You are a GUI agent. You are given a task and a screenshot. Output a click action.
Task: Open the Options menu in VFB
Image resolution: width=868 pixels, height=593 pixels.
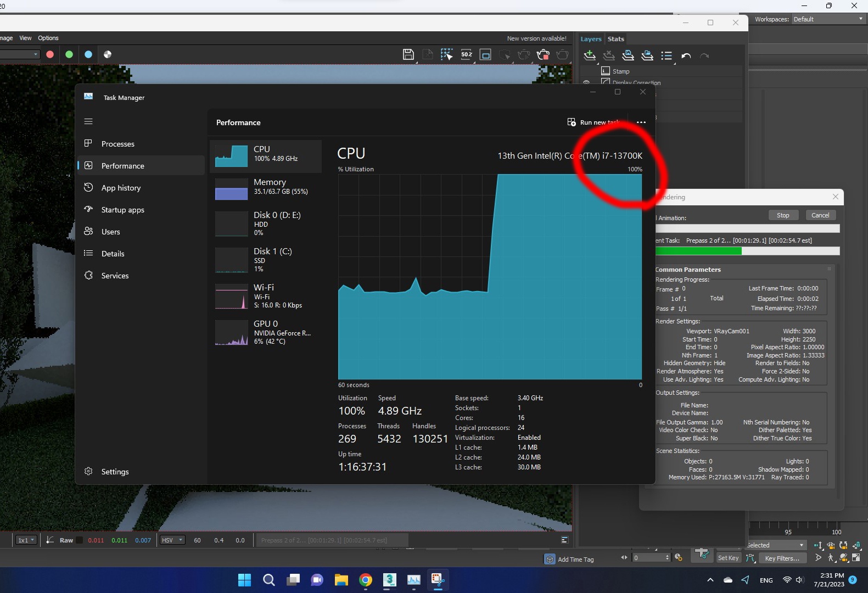point(48,38)
